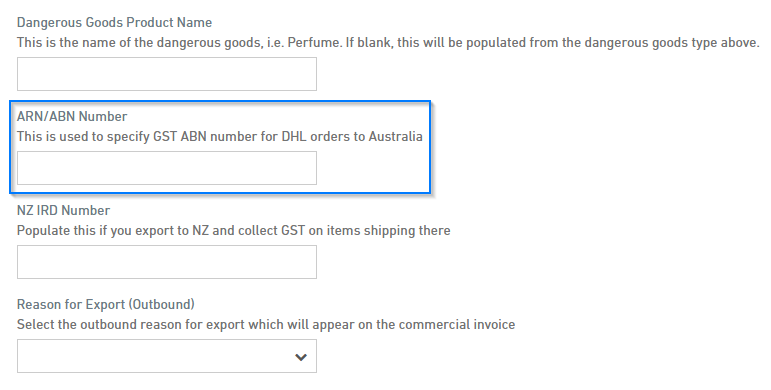Click the blue highlighted ARN/ABN section border
The width and height of the screenshot is (771, 390).
(220, 101)
